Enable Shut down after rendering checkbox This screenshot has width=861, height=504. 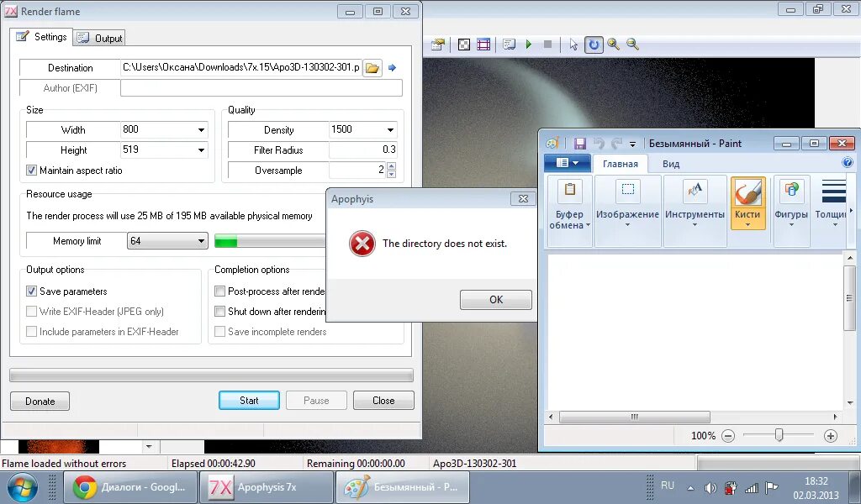click(x=219, y=312)
